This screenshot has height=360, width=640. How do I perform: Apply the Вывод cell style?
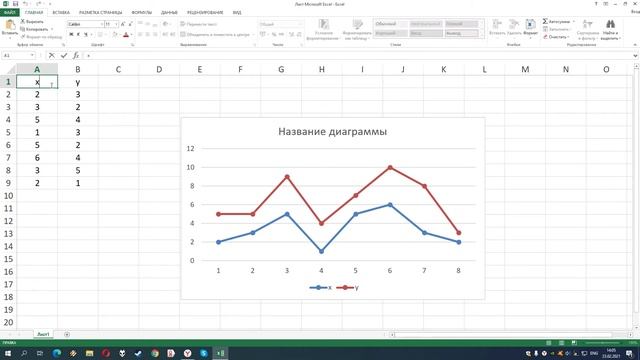(461, 33)
